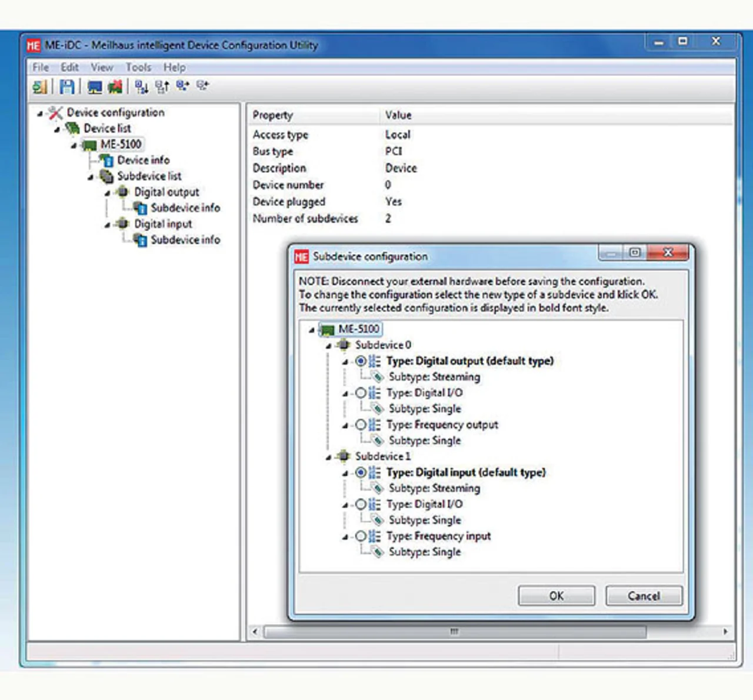Select Subtype: Streaming under Digital input
Image resolution: width=753 pixels, height=700 pixels.
point(434,488)
